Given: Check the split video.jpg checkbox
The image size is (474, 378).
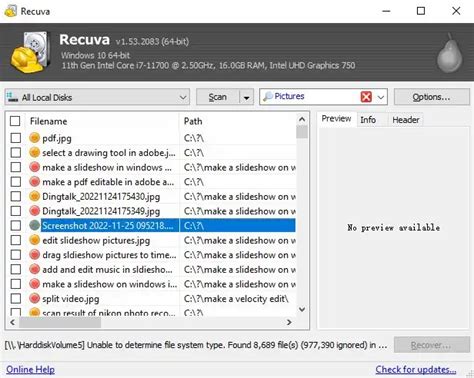Looking at the screenshot, I should pos(16,298).
